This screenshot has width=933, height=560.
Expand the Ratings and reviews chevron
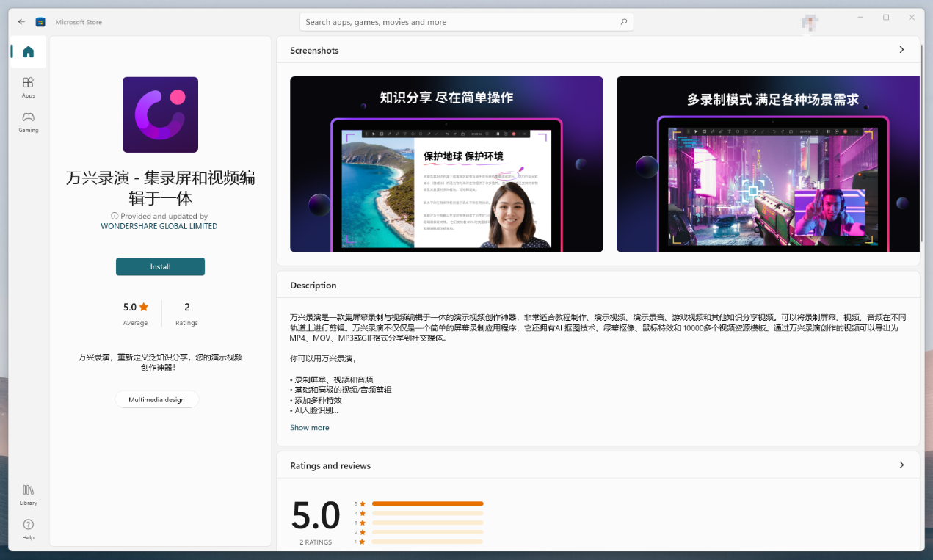(x=901, y=465)
